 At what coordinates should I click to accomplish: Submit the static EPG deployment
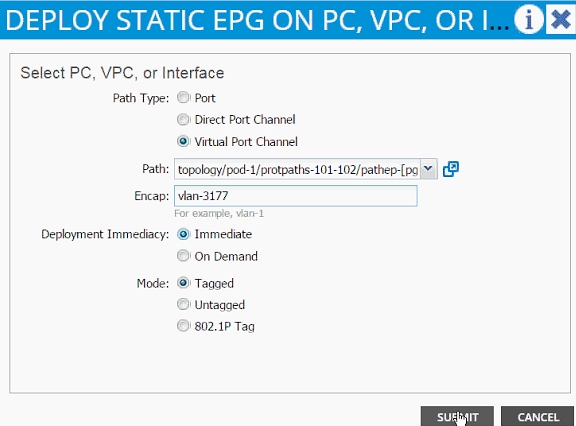pyautogui.click(x=457, y=417)
